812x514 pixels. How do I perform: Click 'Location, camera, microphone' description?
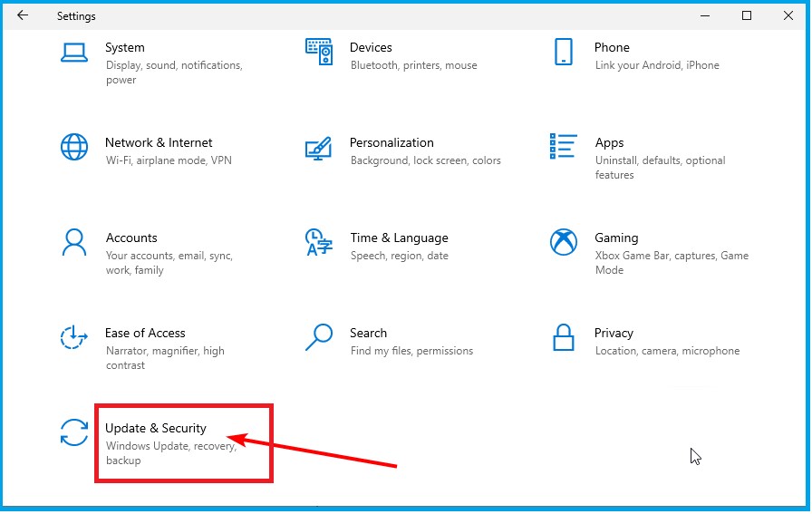668,351
